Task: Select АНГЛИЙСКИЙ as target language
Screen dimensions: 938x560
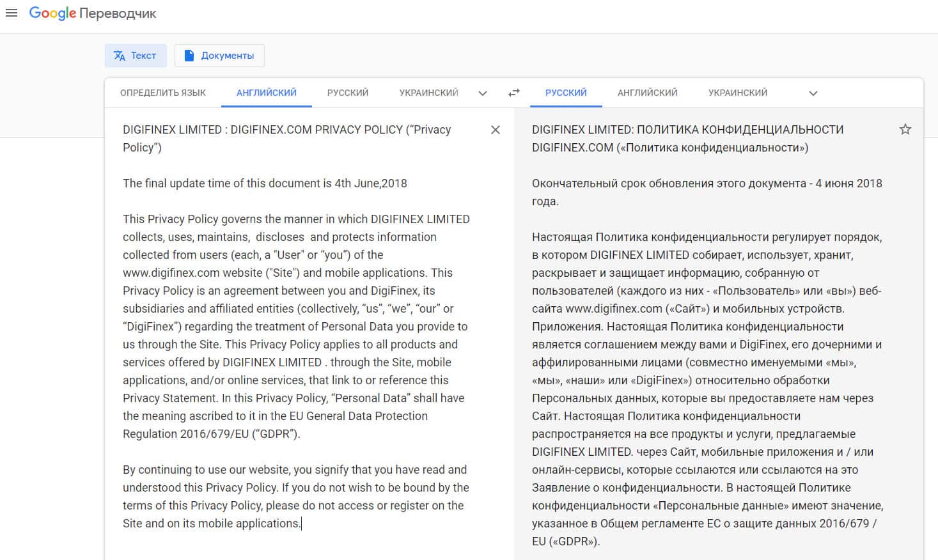Action: point(648,93)
